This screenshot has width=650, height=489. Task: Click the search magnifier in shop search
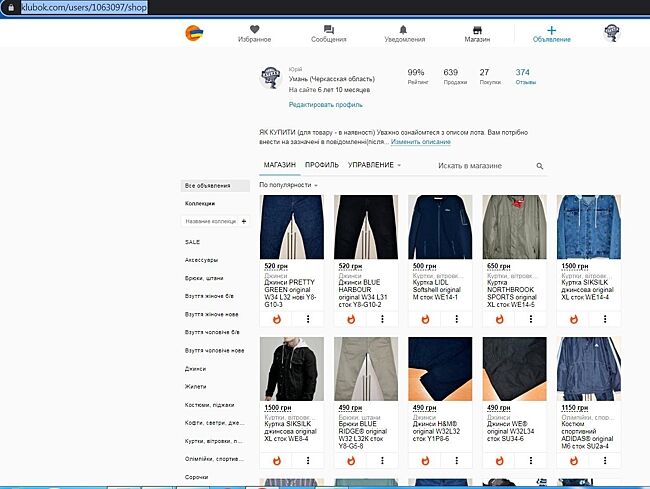(540, 166)
